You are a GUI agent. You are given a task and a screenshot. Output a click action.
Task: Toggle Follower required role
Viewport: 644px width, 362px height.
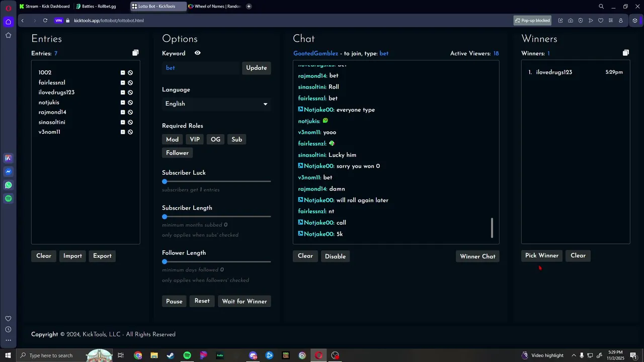coord(177,153)
